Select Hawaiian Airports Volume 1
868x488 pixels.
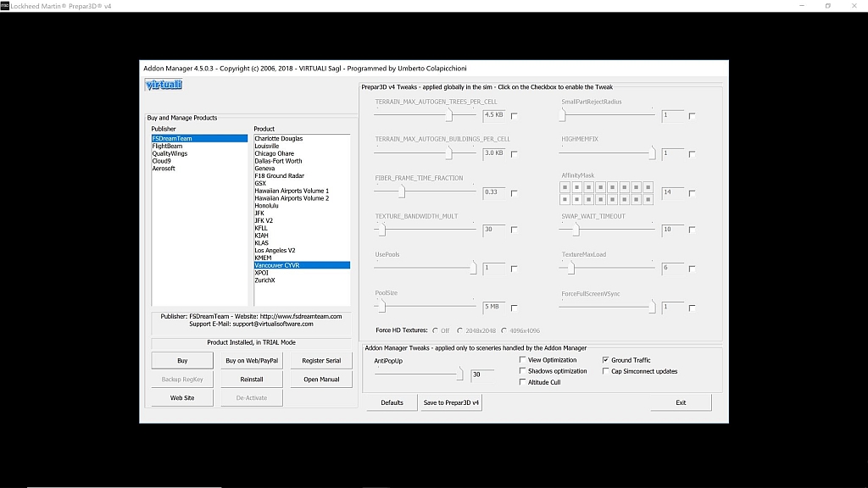[292, 191]
